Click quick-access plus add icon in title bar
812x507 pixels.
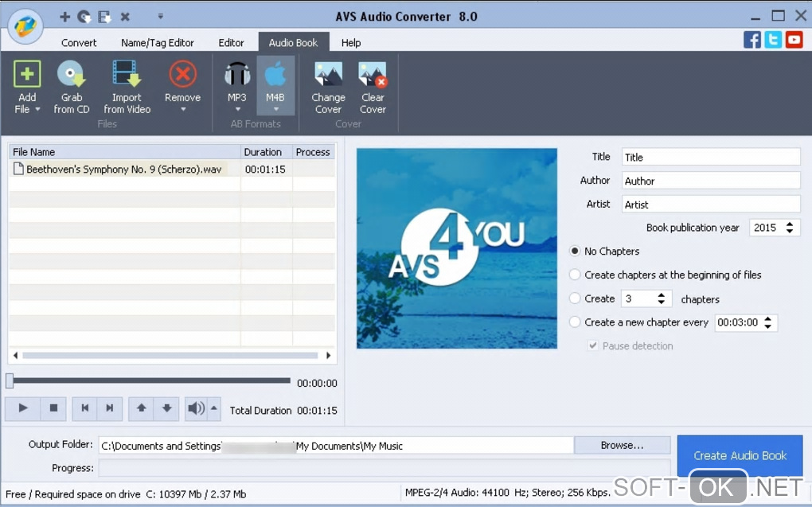coord(64,17)
